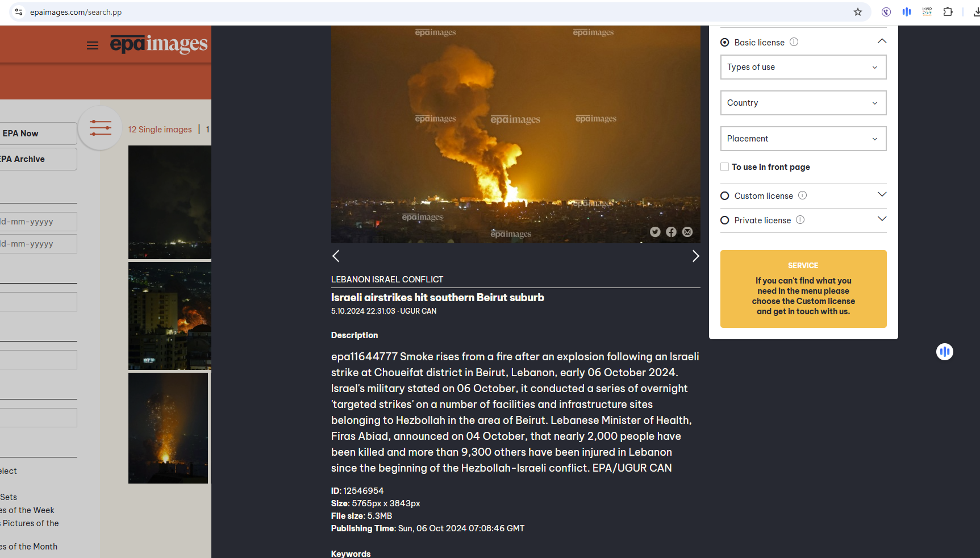Image resolution: width=980 pixels, height=558 pixels.
Task: Click the Keywords heading
Action: [x=351, y=553]
